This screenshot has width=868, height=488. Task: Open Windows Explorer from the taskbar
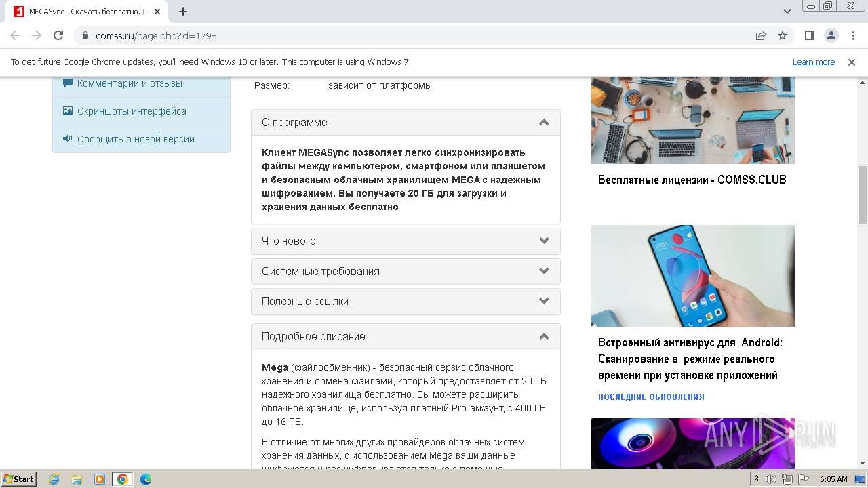[x=77, y=479]
